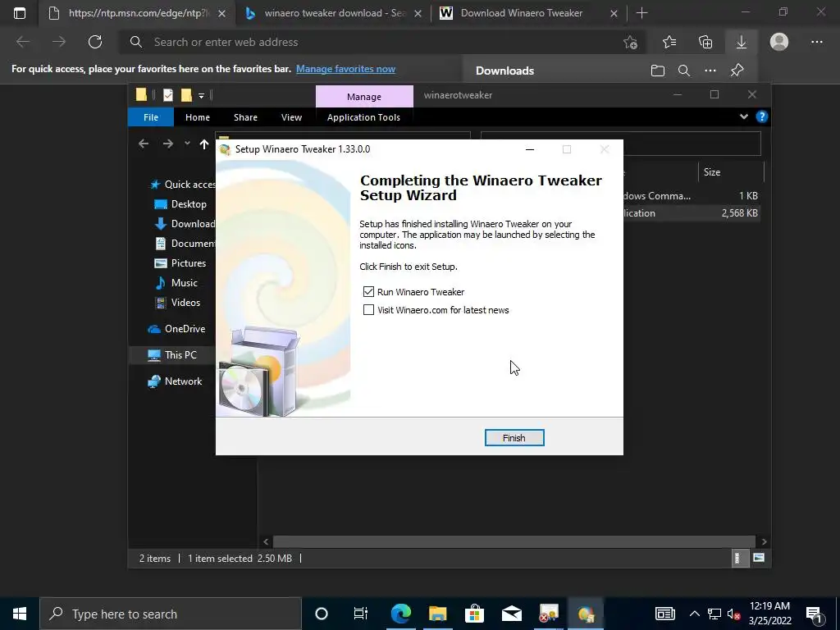Pin the Downloads panel

pos(737,71)
